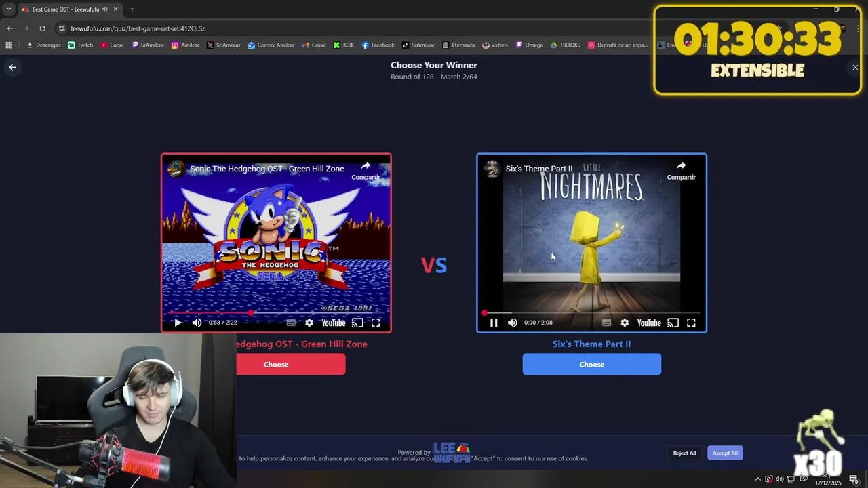Open the Instagram Amilcar bookmark
This screenshot has height=488, width=868.
click(x=185, y=45)
